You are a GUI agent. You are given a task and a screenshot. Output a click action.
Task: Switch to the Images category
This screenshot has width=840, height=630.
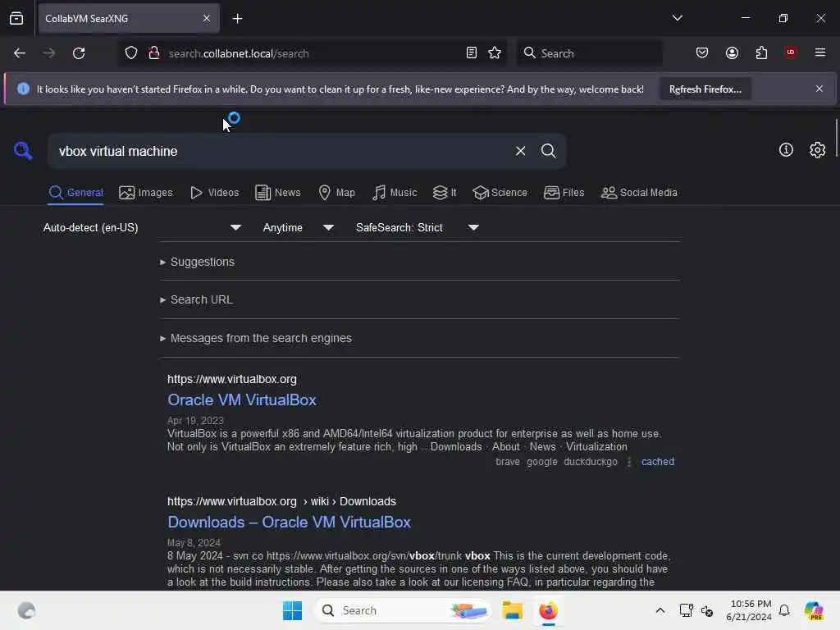click(146, 193)
